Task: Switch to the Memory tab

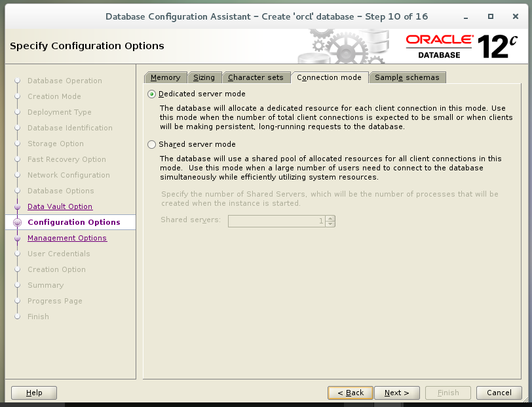Action: tap(165, 77)
